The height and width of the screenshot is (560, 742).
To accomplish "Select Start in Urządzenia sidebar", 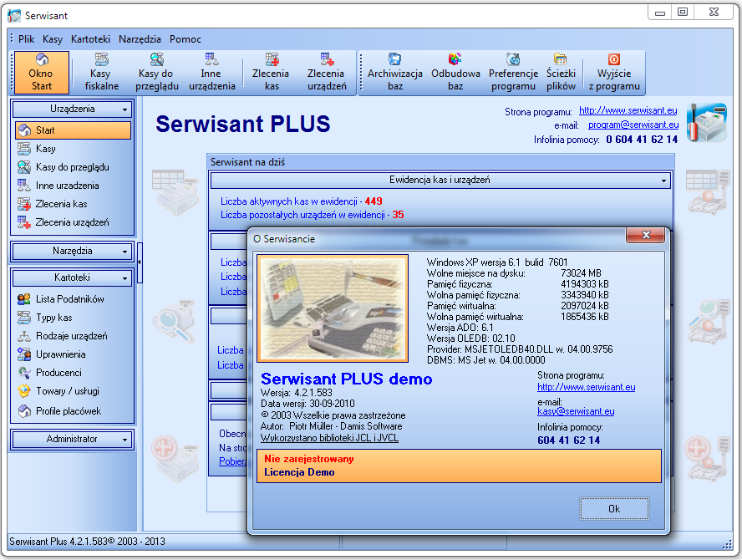I will coord(73,130).
